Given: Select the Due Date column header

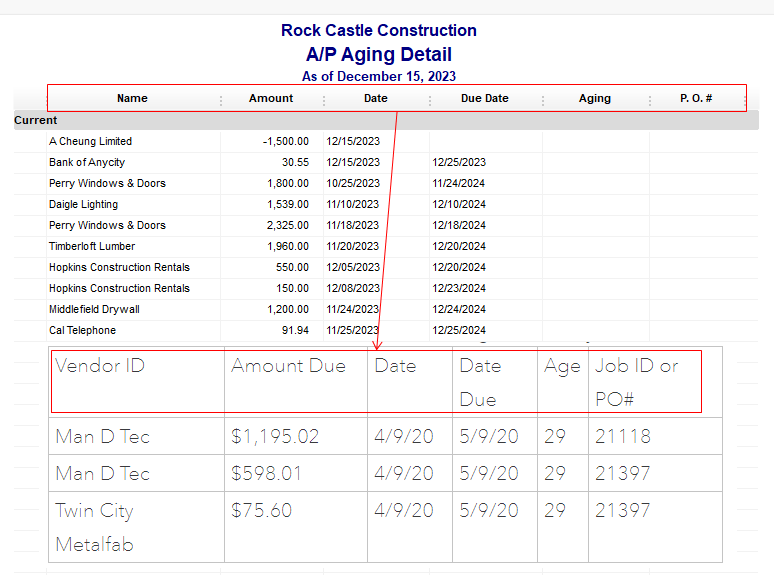Looking at the screenshot, I should pyautogui.click(x=484, y=98).
